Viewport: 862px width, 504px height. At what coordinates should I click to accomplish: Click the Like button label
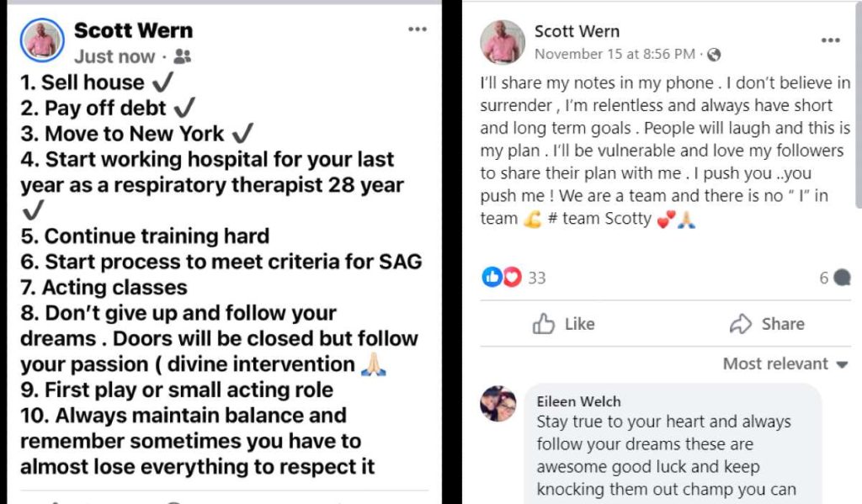581,323
